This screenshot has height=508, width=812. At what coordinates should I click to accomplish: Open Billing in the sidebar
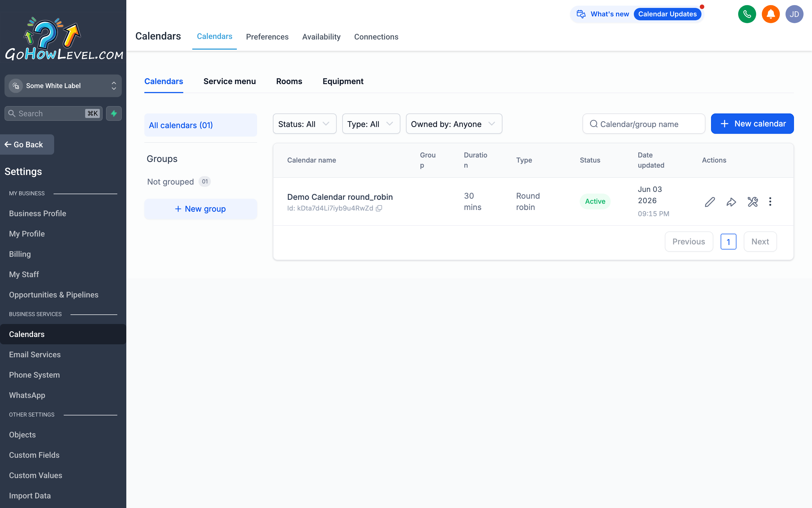click(20, 254)
